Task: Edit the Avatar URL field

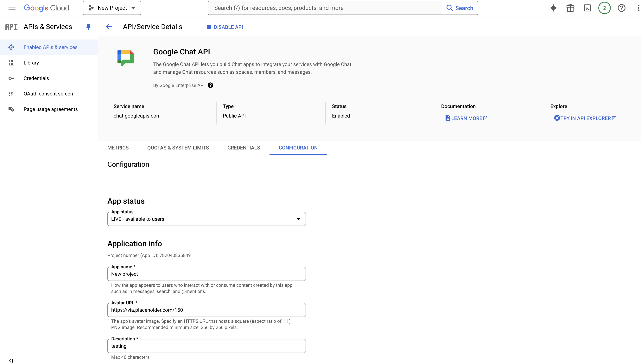Action: [206, 310]
